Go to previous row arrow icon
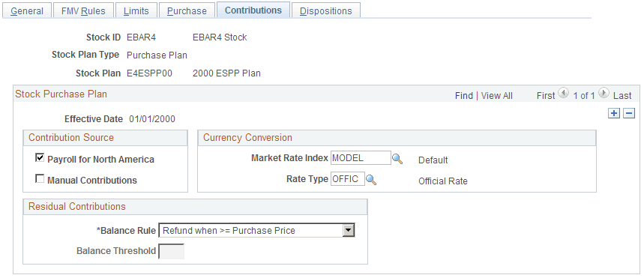 564,93
